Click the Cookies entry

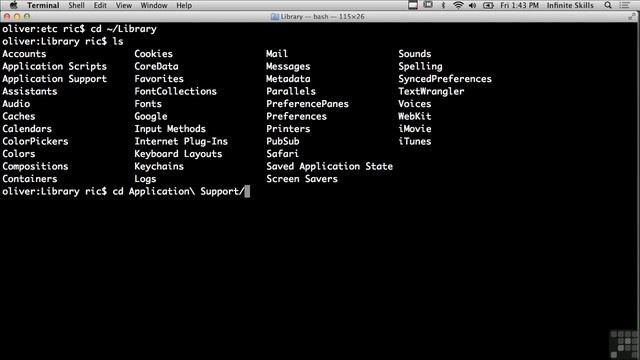[153, 54]
